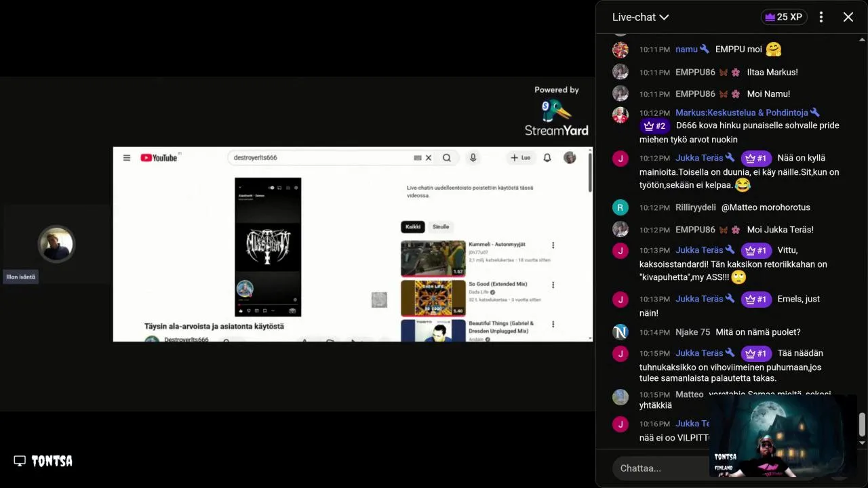Open the 25 XP crown badge

(784, 17)
